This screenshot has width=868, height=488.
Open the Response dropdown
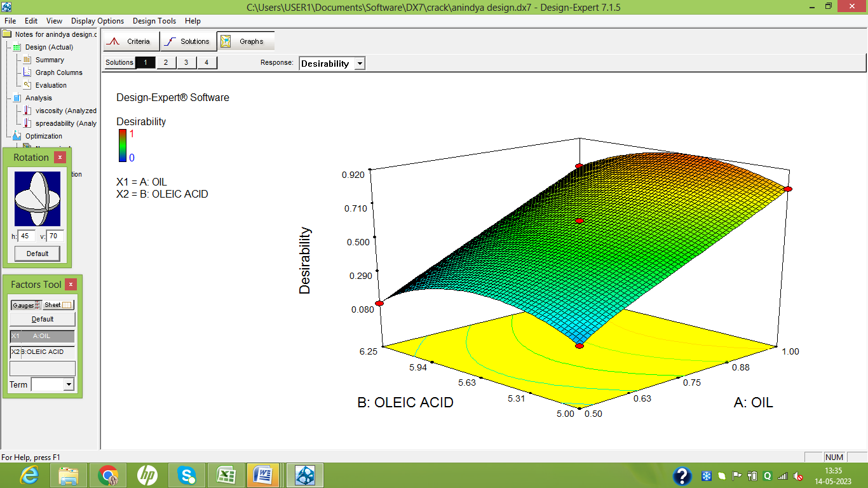click(360, 64)
